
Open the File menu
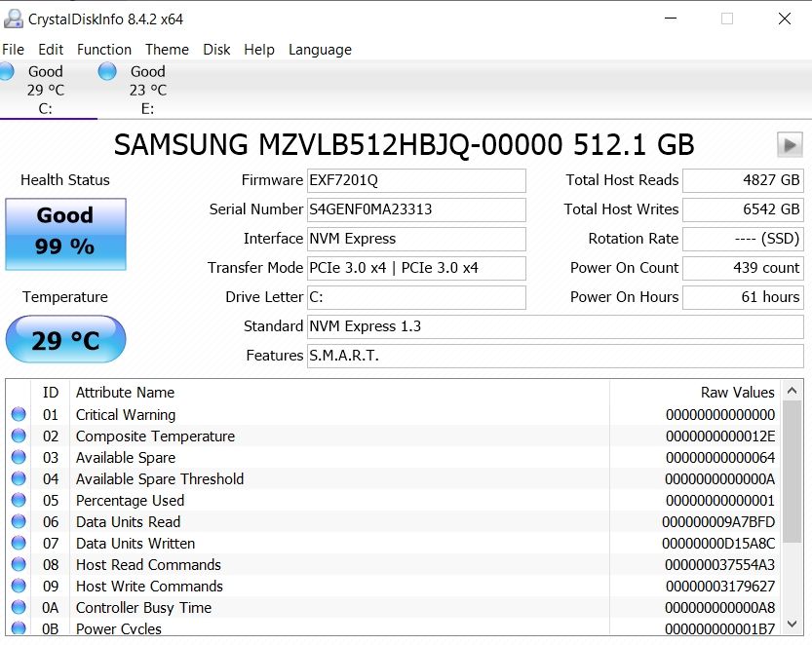(13, 50)
